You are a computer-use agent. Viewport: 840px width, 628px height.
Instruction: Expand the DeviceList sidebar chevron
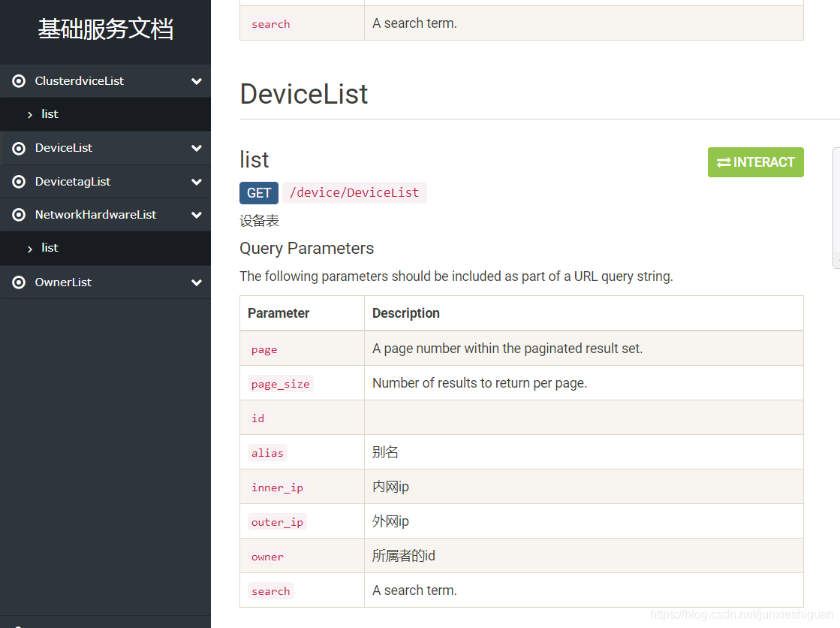[197, 149]
